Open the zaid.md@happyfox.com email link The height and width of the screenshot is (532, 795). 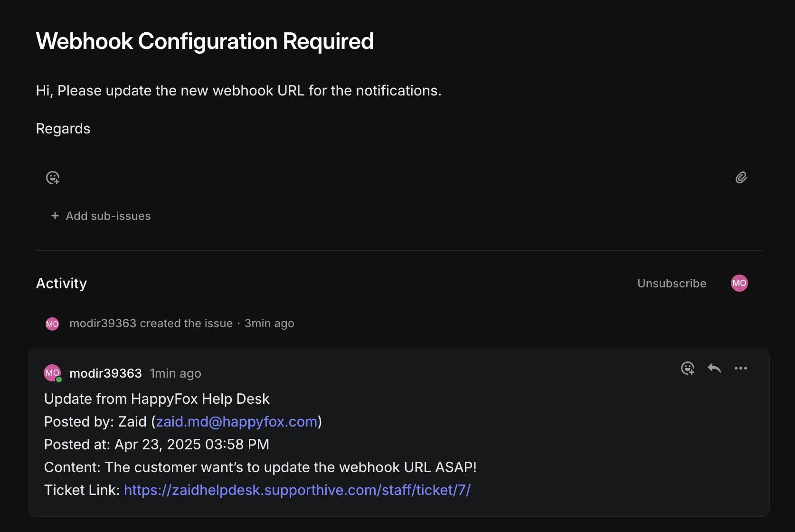(x=237, y=421)
